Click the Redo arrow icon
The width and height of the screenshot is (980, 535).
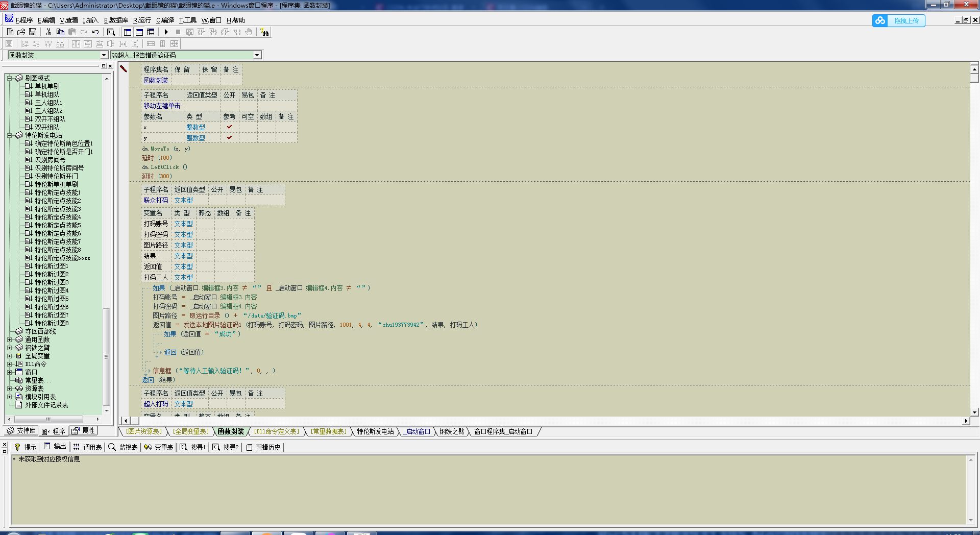pyautogui.click(x=84, y=32)
